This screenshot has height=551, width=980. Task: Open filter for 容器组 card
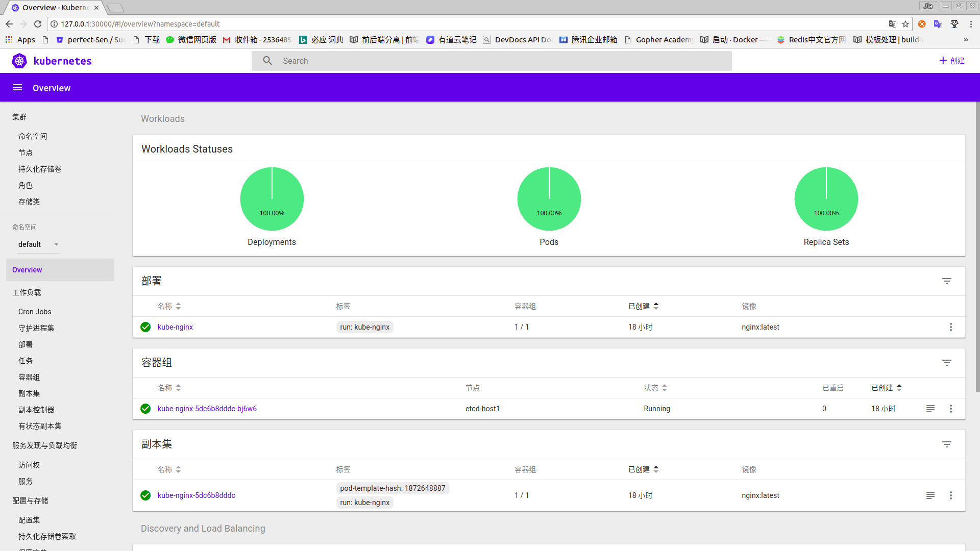tap(946, 363)
